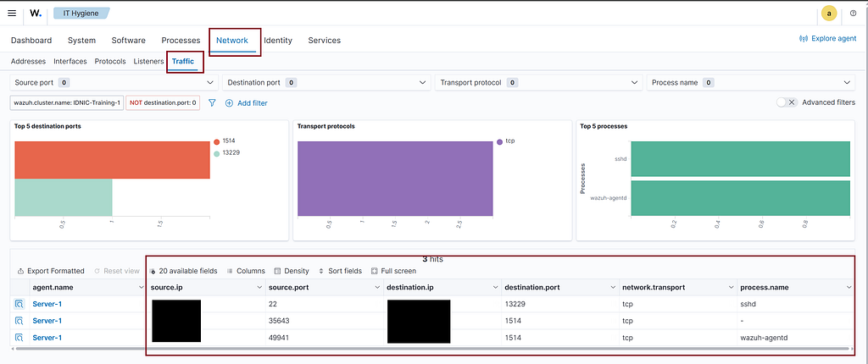Open the user avatar 'a' menu
This screenshot has width=868, height=364.
point(828,14)
